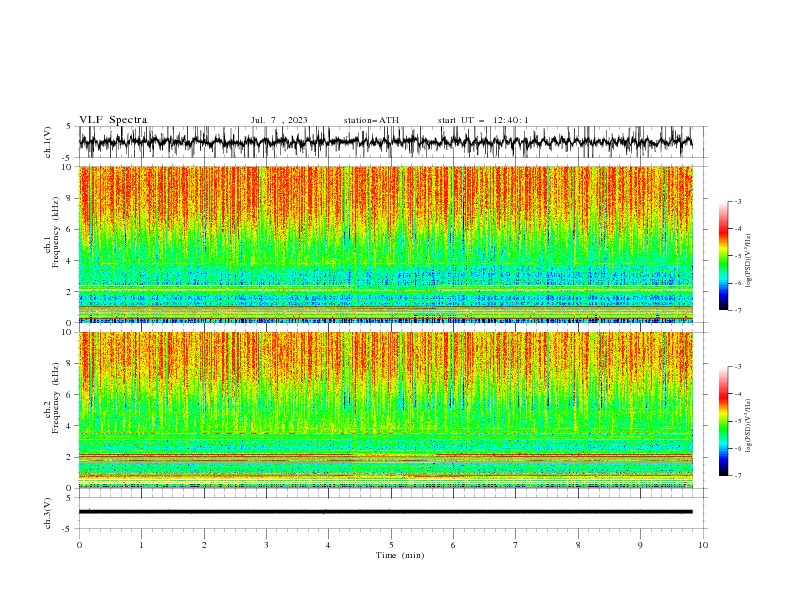The height and width of the screenshot is (612, 792).
Task: Click the "-5" tick of ch.1 colorbar
Action: (738, 256)
